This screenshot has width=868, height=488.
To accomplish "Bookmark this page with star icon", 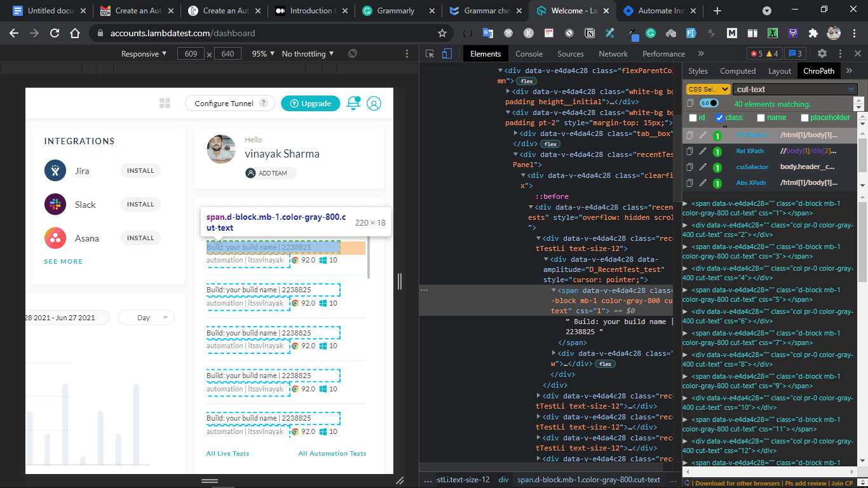I will (x=442, y=33).
